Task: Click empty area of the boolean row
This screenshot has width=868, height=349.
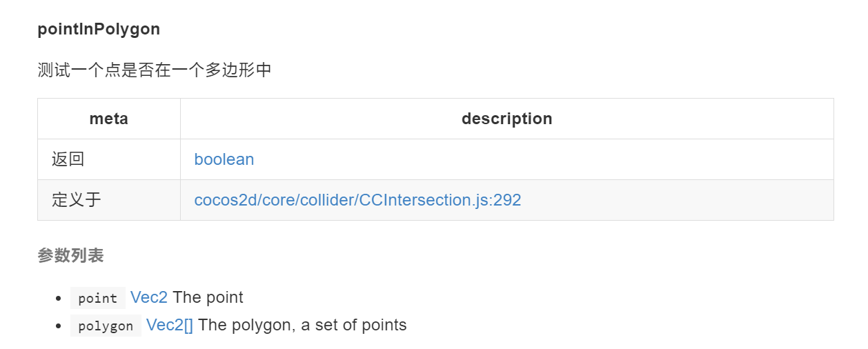Action: 545,159
